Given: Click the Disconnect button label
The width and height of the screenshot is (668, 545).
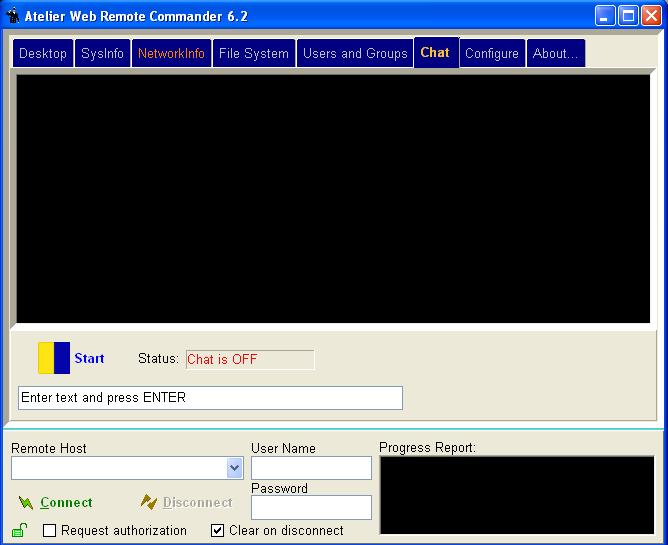Looking at the screenshot, I should pos(198,503).
